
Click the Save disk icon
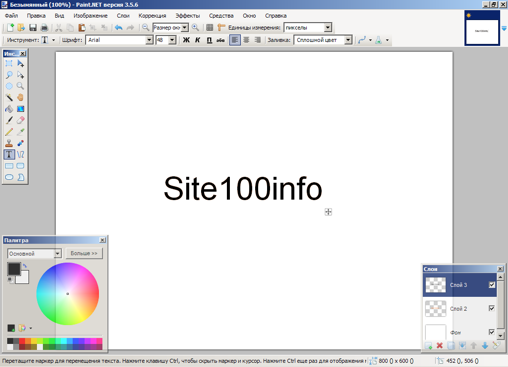(x=33, y=28)
